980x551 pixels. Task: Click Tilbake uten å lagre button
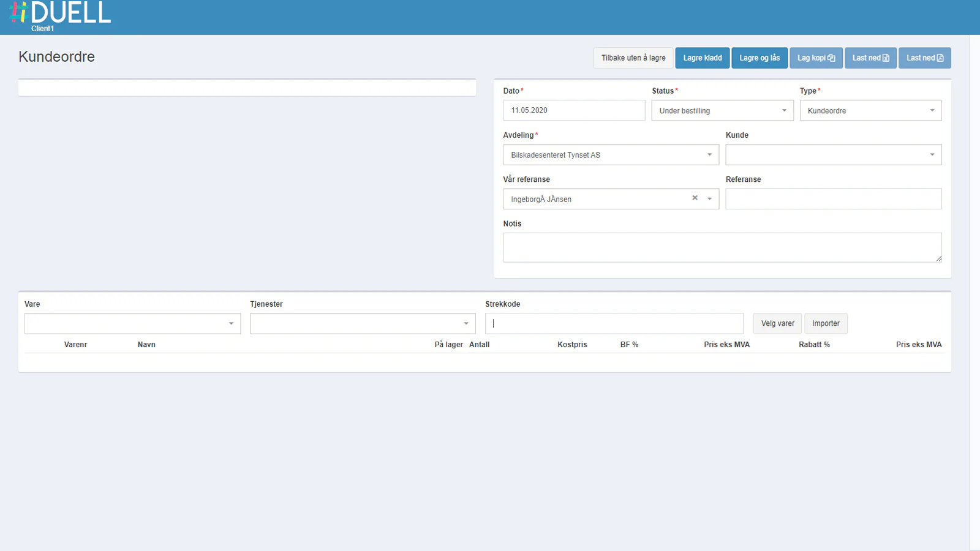point(633,58)
